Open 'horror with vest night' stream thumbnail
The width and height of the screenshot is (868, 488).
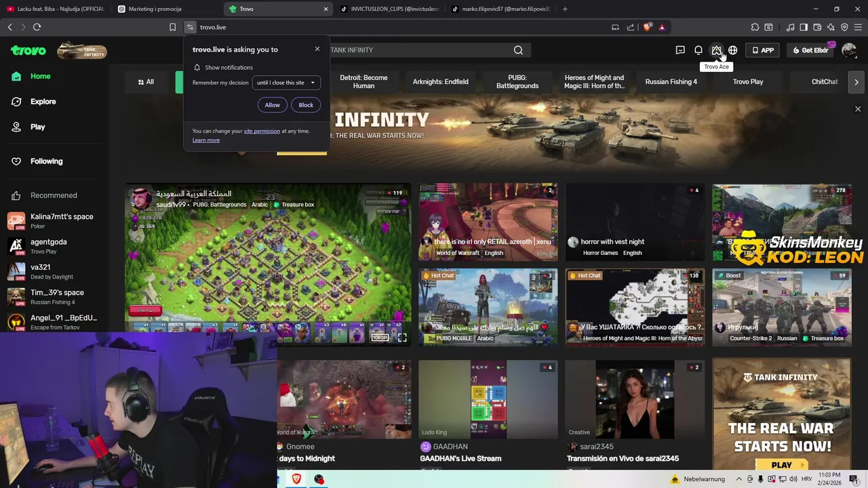635,222
